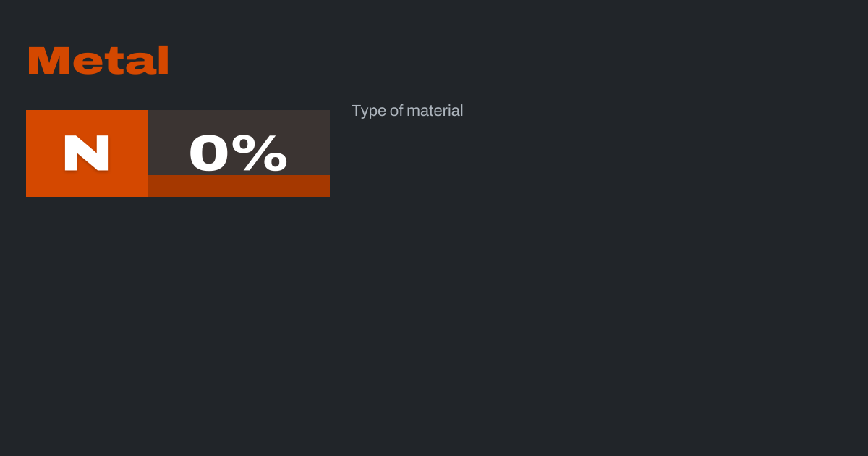Click the zero digit in 0%

pyautogui.click(x=209, y=153)
